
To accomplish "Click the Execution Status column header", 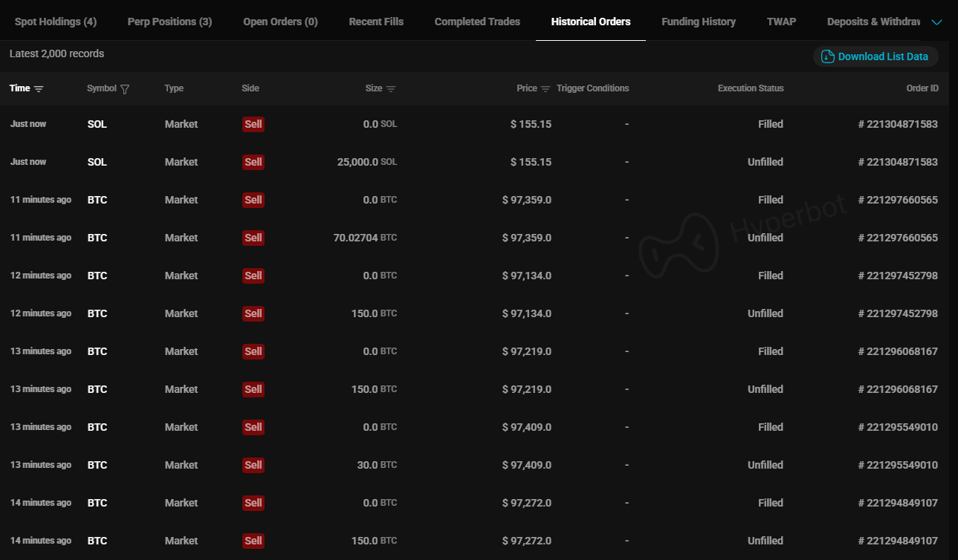I will (750, 88).
